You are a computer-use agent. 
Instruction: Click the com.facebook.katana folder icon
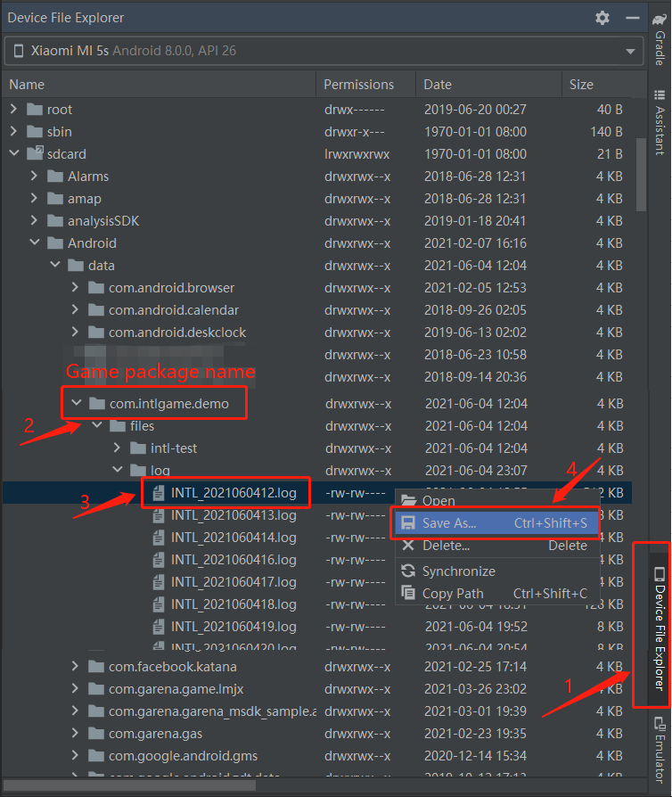click(96, 666)
